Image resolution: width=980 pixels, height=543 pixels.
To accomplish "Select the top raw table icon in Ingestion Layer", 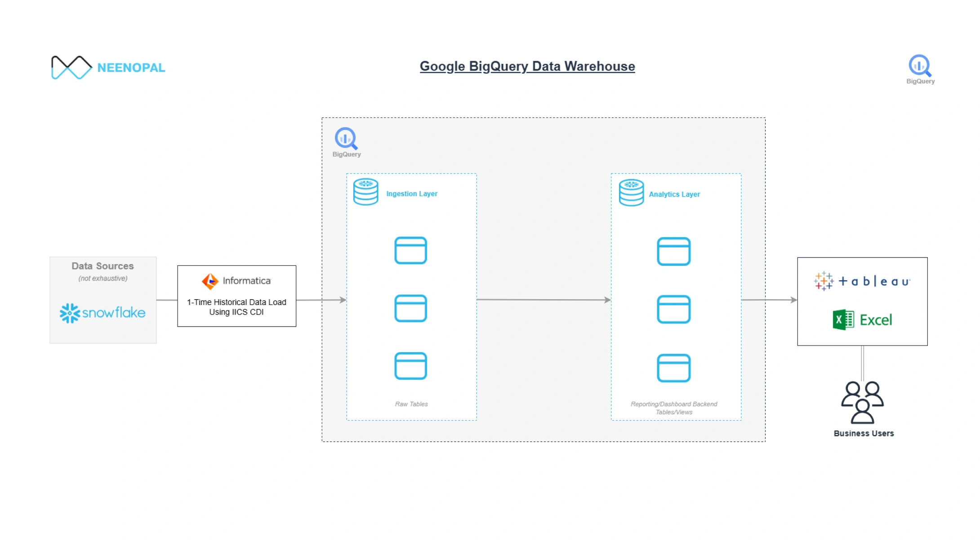I will point(410,251).
